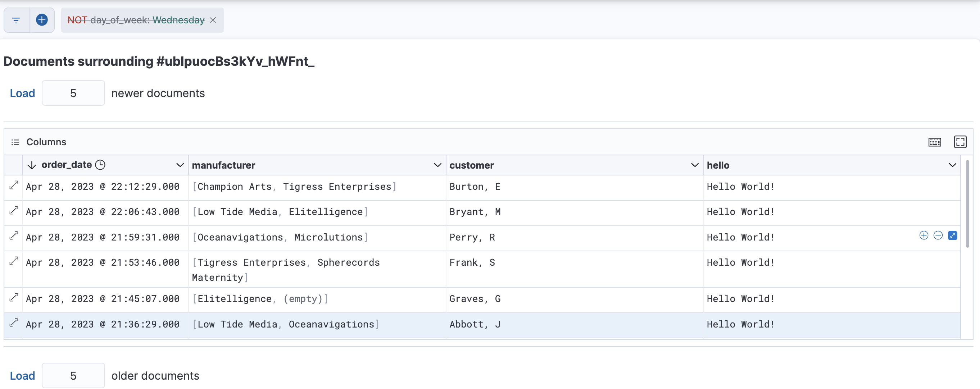Open filter settings via the funnel icon
Image resolution: width=980 pixels, height=389 pixels.
(x=15, y=20)
